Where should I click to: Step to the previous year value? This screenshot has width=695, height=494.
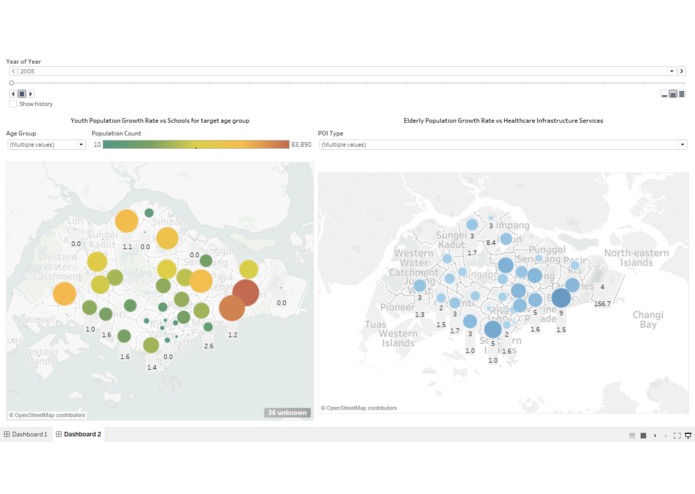[x=13, y=71]
